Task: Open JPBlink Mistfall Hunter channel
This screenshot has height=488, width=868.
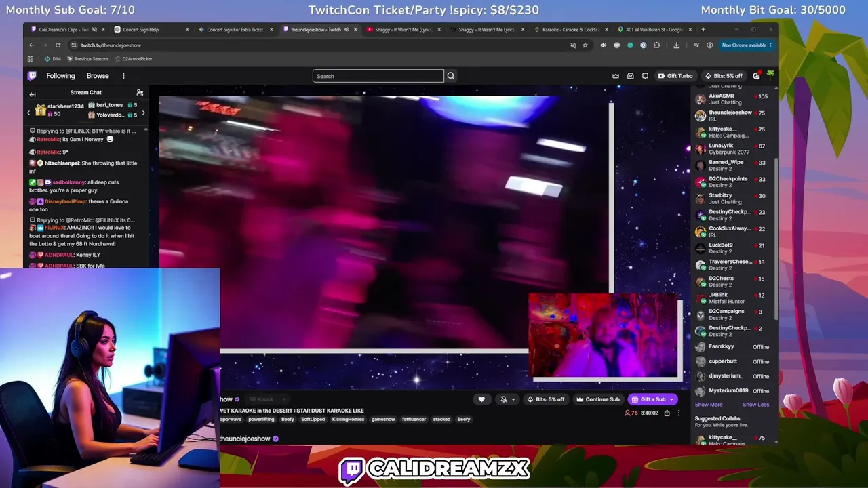Action: click(x=734, y=298)
